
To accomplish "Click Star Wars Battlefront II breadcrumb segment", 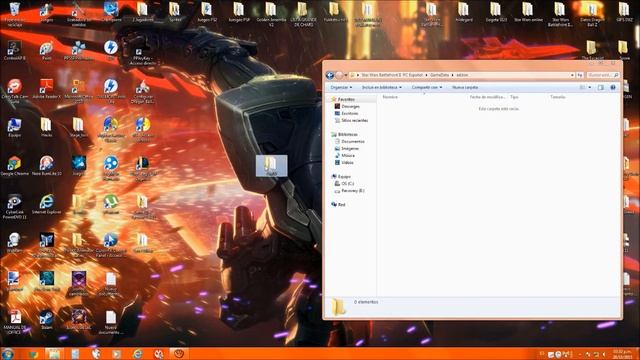I will (392, 75).
